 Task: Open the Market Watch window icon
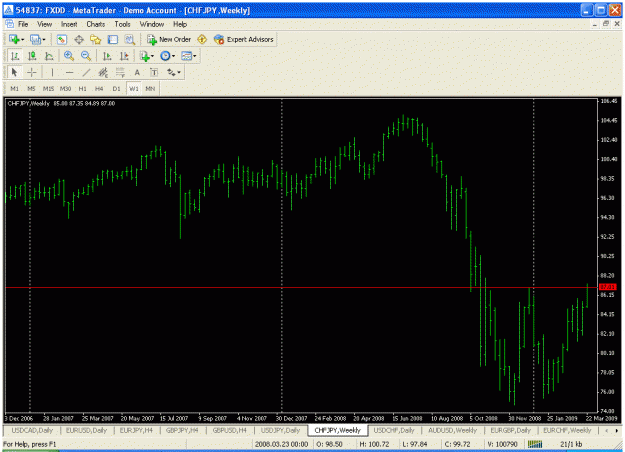tap(61, 39)
